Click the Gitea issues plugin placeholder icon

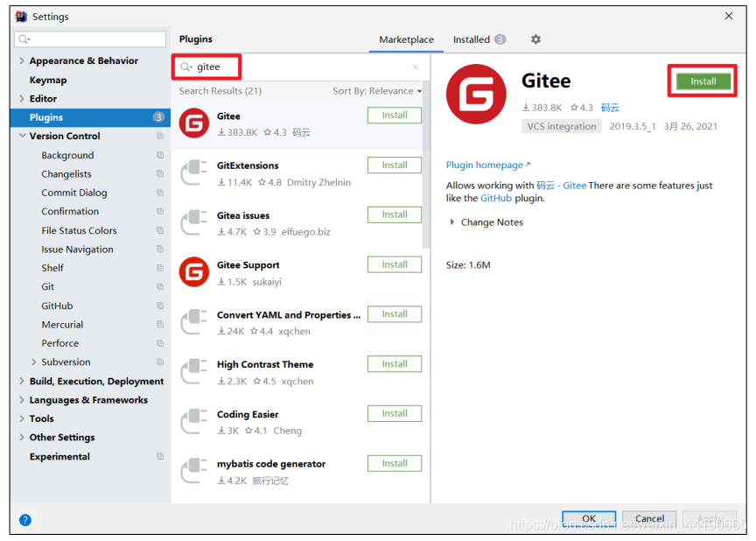coord(194,222)
